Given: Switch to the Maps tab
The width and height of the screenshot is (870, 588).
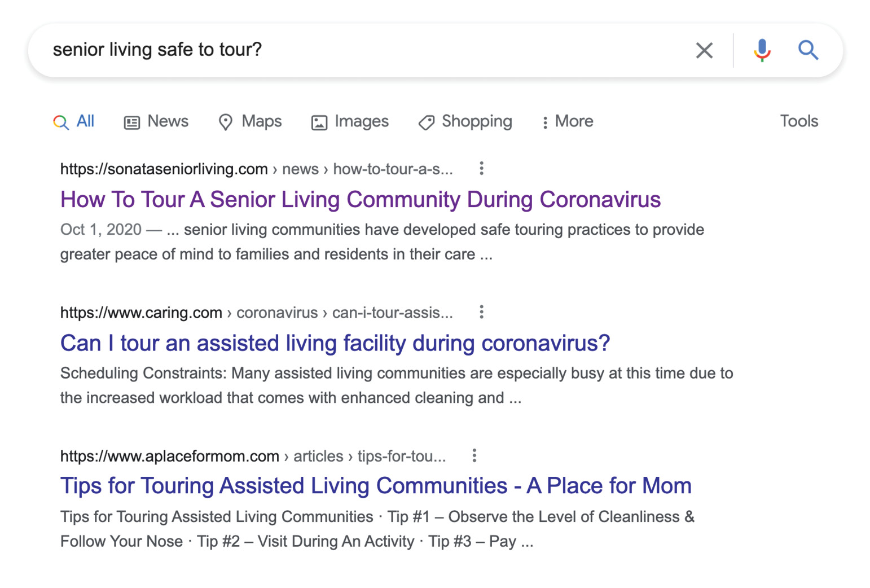Looking at the screenshot, I should tap(250, 121).
